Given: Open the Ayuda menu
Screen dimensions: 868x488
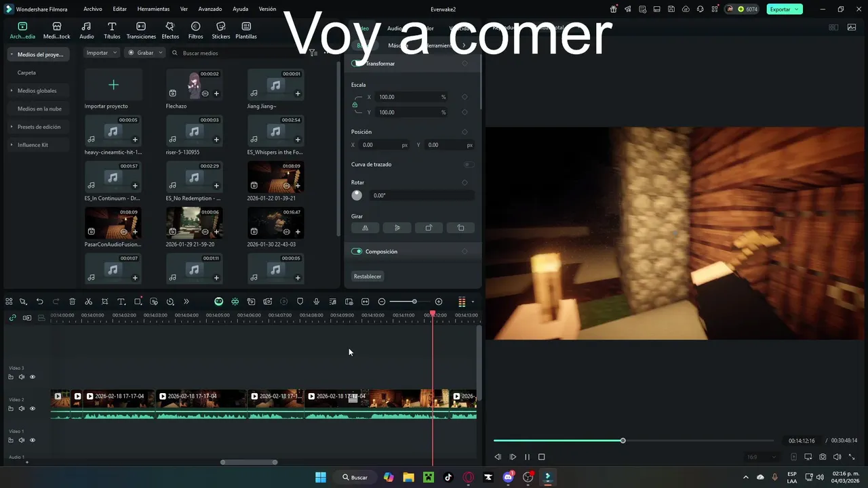Looking at the screenshot, I should pos(240,9).
